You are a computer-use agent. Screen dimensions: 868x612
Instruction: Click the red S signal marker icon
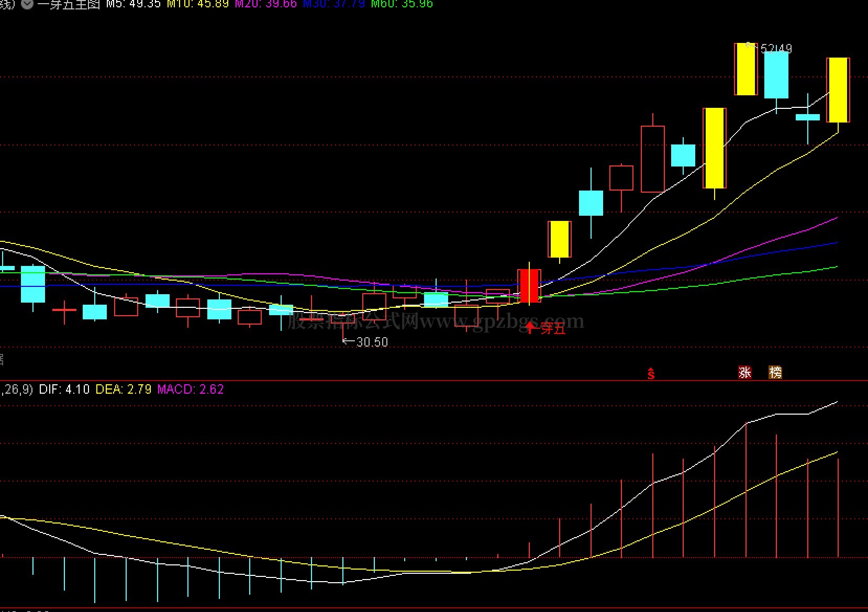651,373
